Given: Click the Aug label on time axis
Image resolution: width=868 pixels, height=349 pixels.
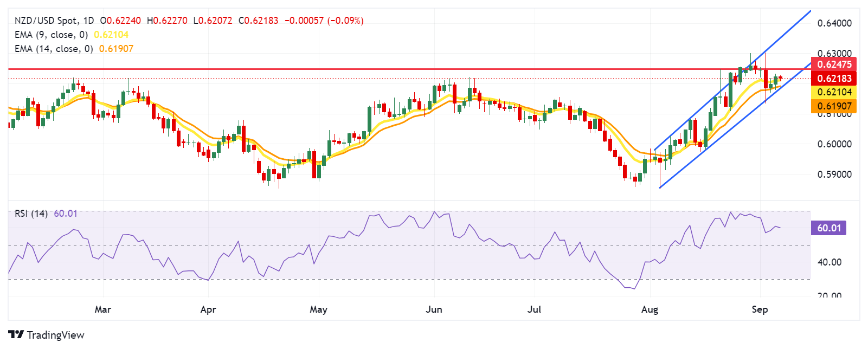Looking at the screenshot, I should (650, 309).
